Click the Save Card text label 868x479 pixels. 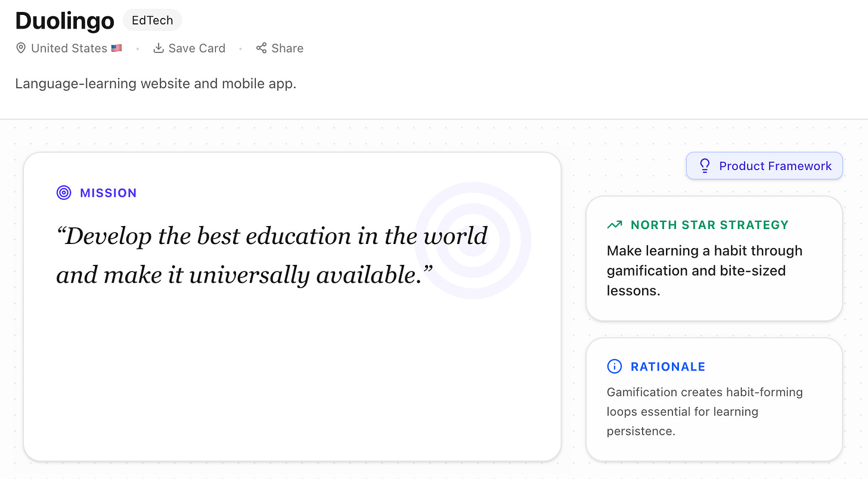click(x=197, y=48)
